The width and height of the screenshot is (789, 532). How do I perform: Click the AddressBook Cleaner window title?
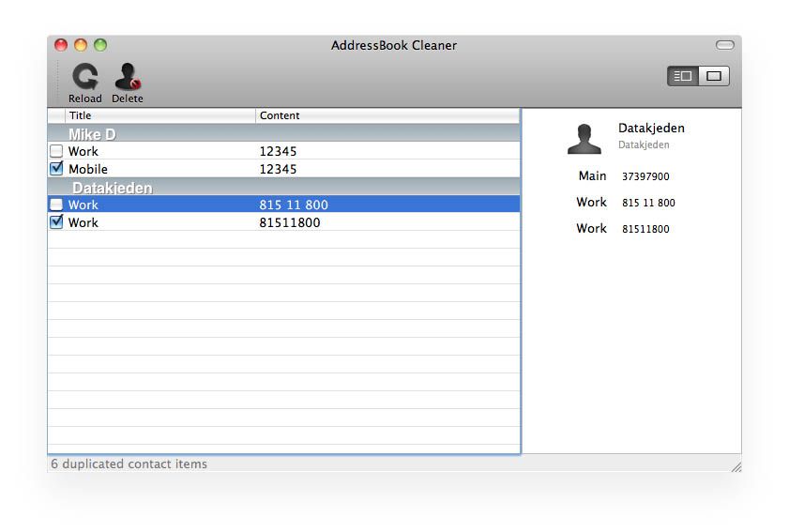tap(394, 45)
